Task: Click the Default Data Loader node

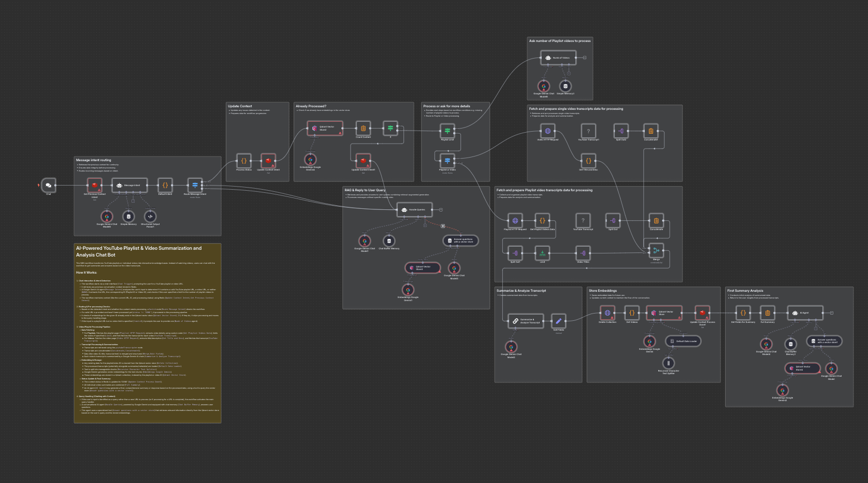Action: [683, 341]
